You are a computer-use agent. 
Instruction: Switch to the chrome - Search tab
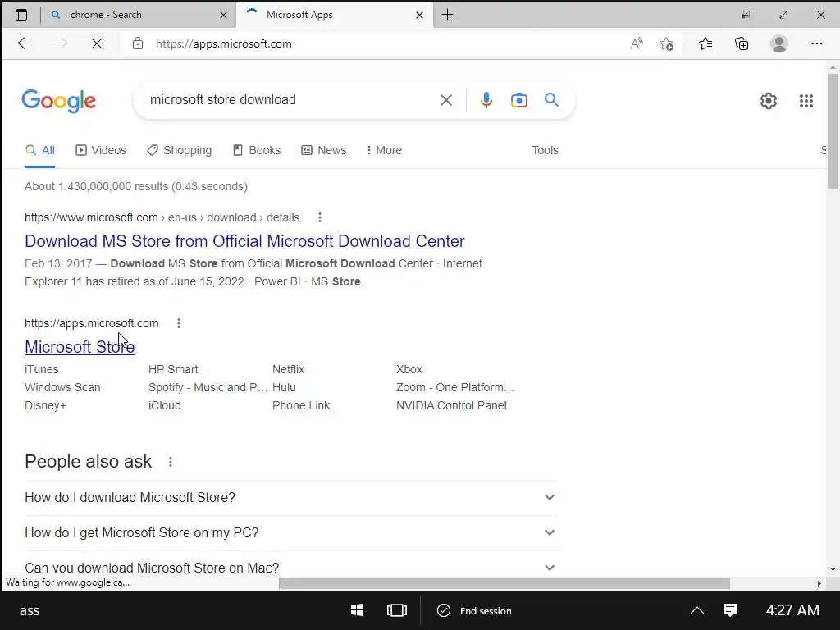138,15
